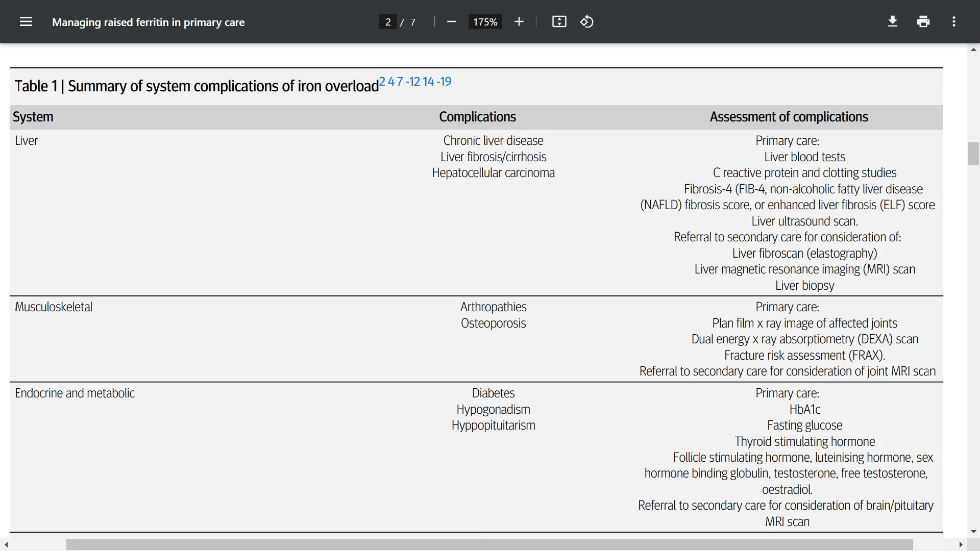This screenshot has width=980, height=551.
Task: Click 'Hepatocellular carcinoma' text
Action: pyautogui.click(x=493, y=172)
